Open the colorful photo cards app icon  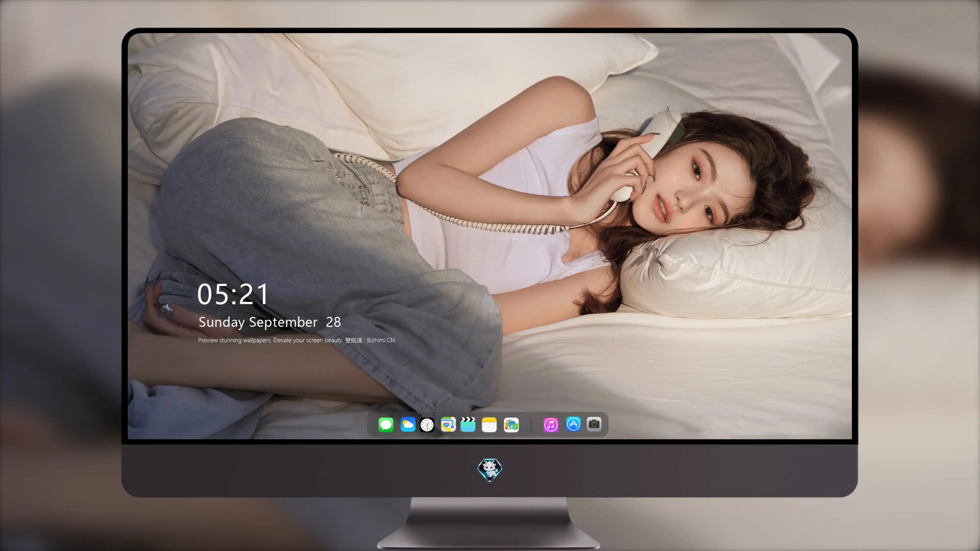click(x=511, y=424)
